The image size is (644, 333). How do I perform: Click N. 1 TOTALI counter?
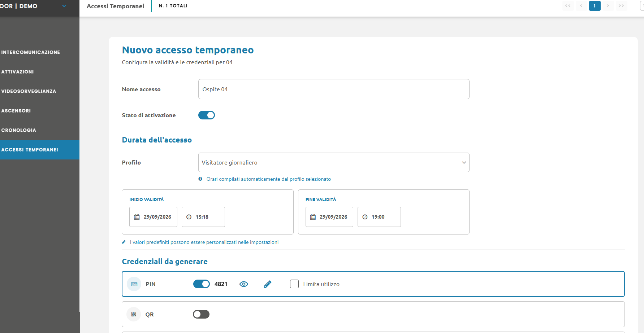[x=173, y=6]
